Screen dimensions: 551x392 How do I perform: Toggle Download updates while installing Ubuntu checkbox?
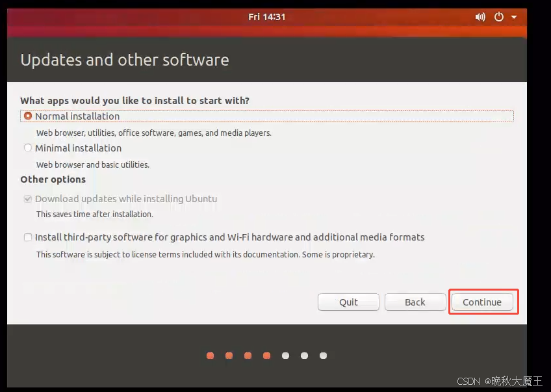click(28, 199)
